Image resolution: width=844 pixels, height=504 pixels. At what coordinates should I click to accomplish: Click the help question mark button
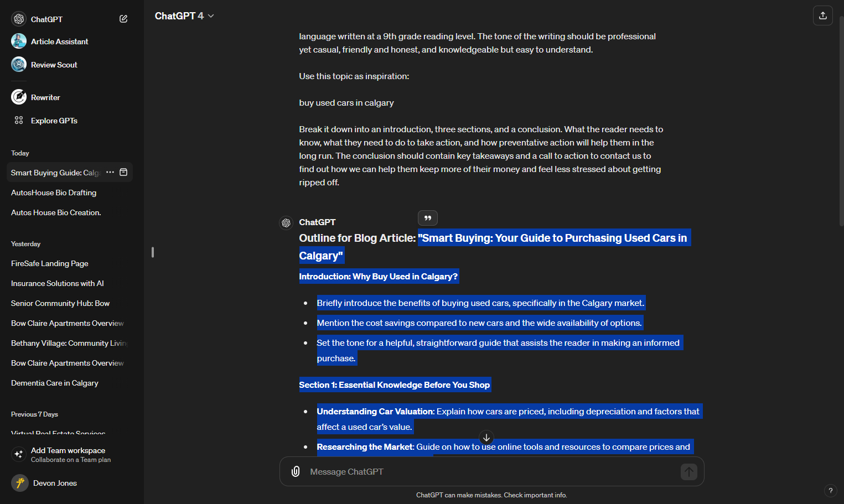[830, 490]
